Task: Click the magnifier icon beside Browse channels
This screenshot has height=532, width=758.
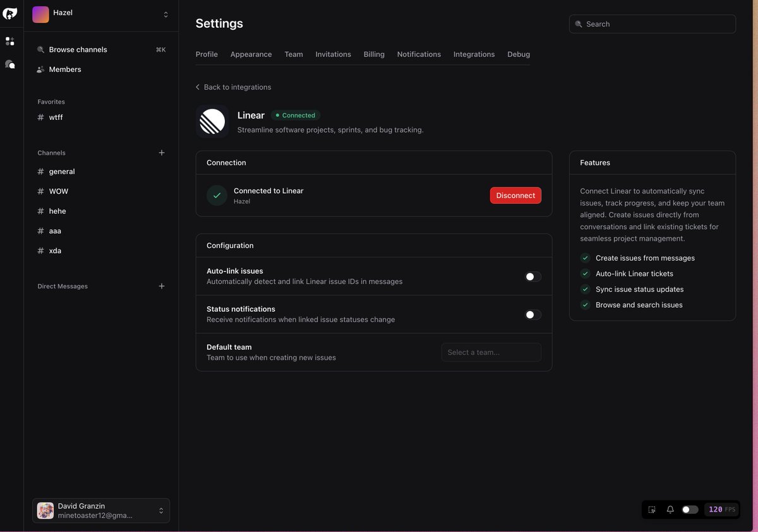Action: click(x=41, y=50)
